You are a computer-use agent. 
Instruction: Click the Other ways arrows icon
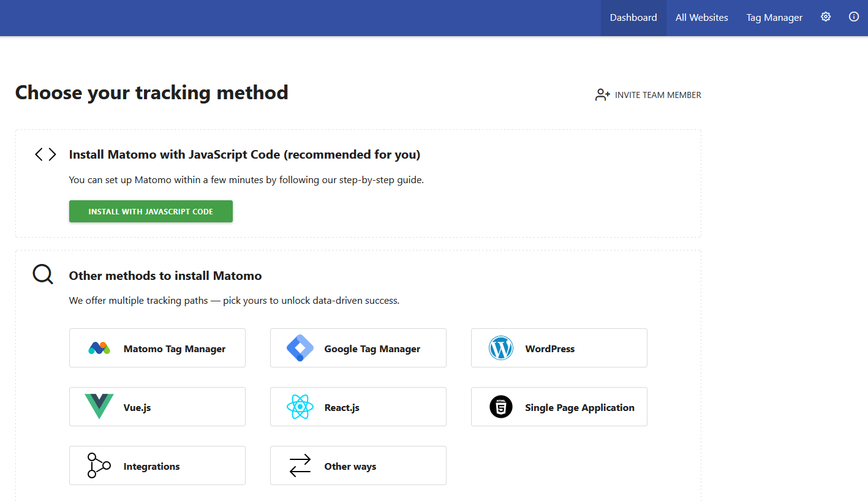[x=300, y=465]
